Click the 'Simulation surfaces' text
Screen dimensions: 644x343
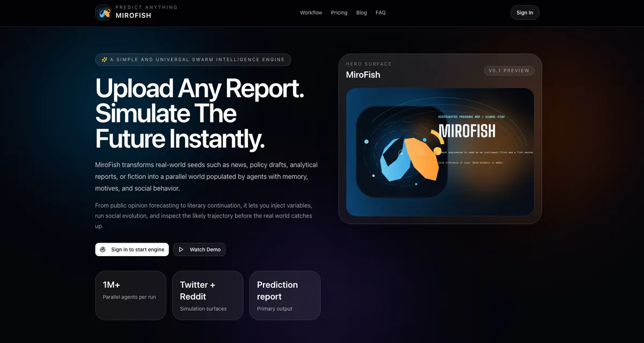[203, 309]
